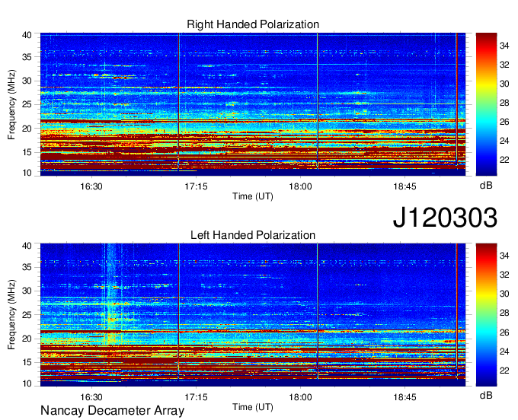
Task: Click the 20 MHz tick label on the bottom plot
Action: point(27,339)
